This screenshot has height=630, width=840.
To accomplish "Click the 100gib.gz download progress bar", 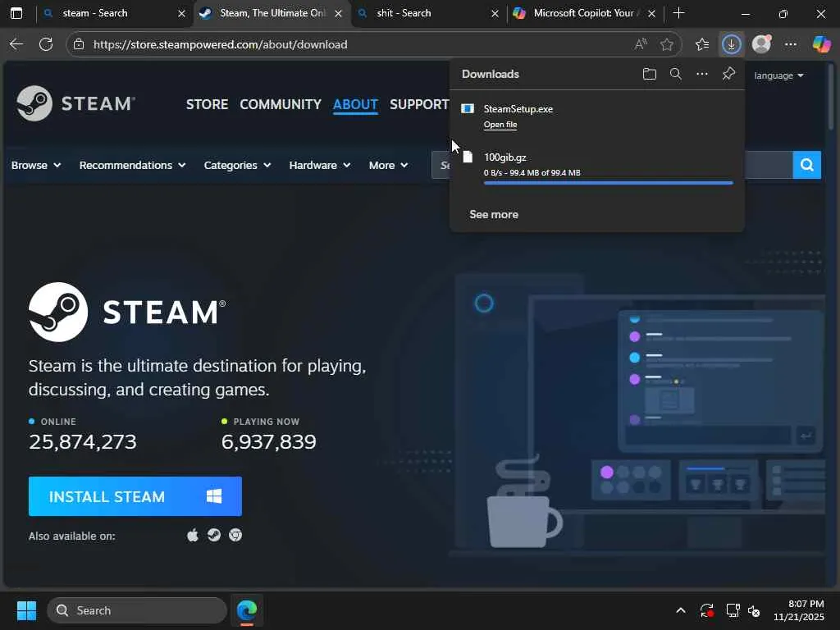I will point(608,183).
